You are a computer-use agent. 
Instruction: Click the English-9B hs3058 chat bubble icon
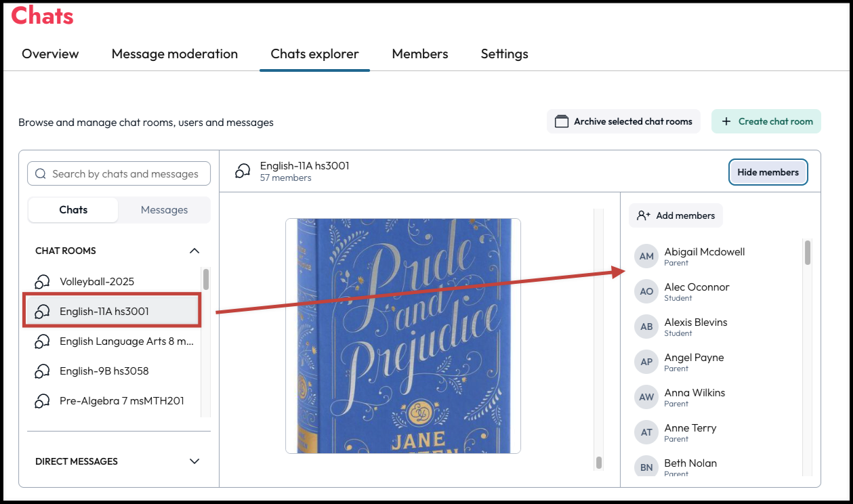click(42, 371)
